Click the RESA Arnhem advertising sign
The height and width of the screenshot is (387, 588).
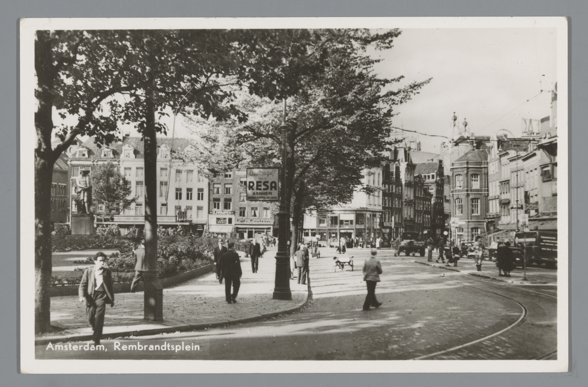262,184
